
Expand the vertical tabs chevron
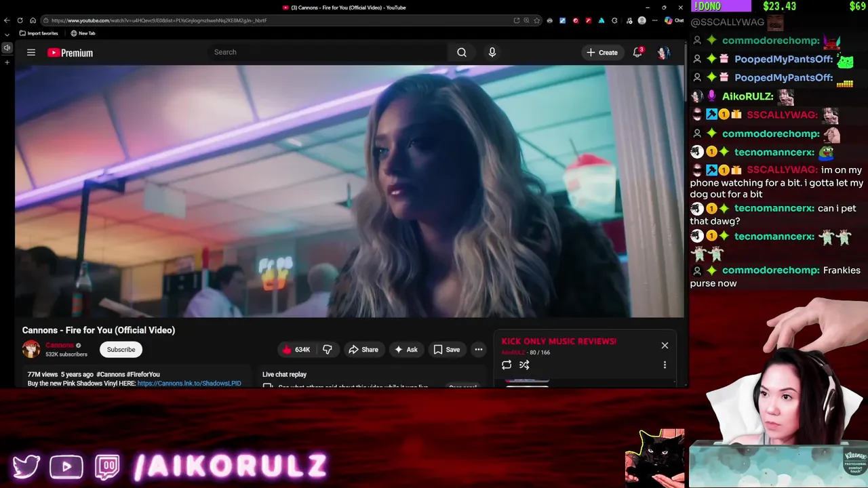pyautogui.click(x=7, y=34)
